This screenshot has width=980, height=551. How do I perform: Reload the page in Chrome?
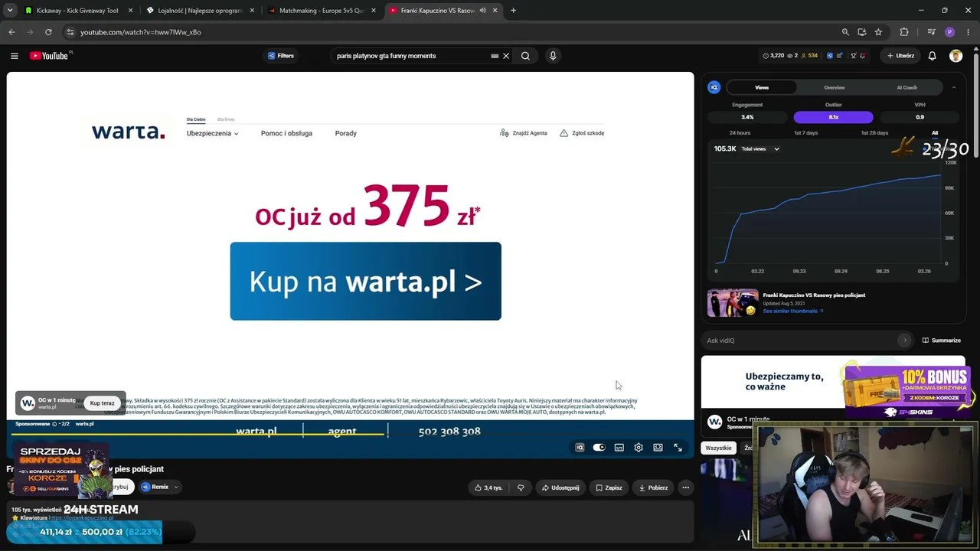click(x=48, y=32)
